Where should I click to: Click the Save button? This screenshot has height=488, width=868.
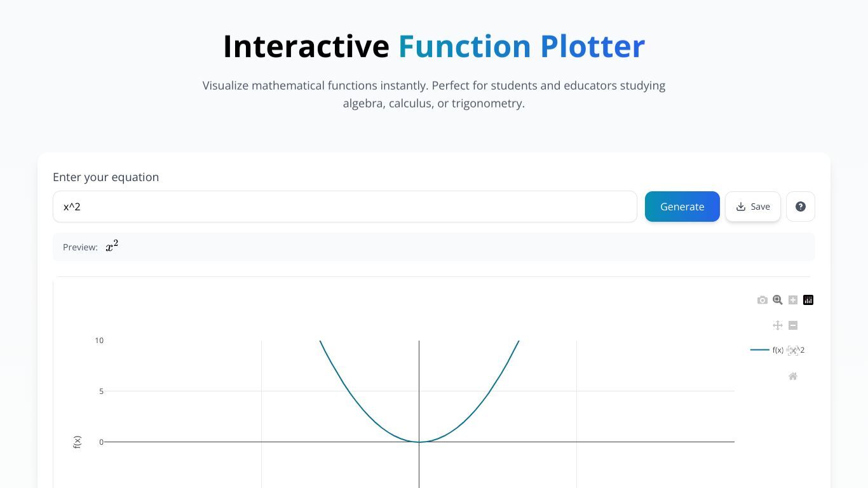753,207
